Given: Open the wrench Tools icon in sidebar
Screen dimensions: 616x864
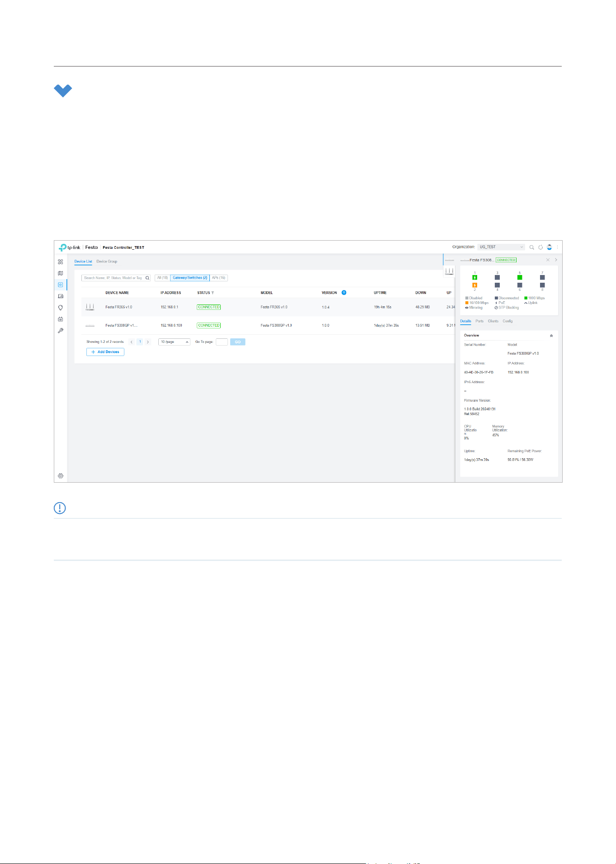Looking at the screenshot, I should click(61, 331).
